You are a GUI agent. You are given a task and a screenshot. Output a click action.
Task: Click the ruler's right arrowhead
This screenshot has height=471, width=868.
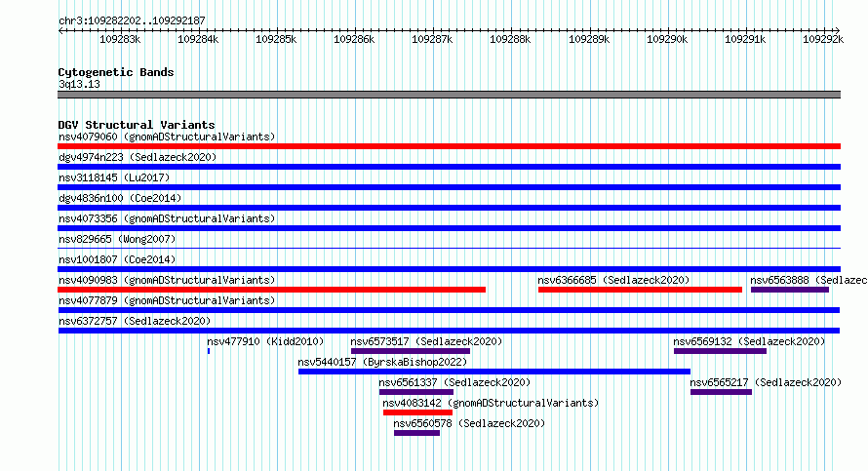(x=838, y=31)
